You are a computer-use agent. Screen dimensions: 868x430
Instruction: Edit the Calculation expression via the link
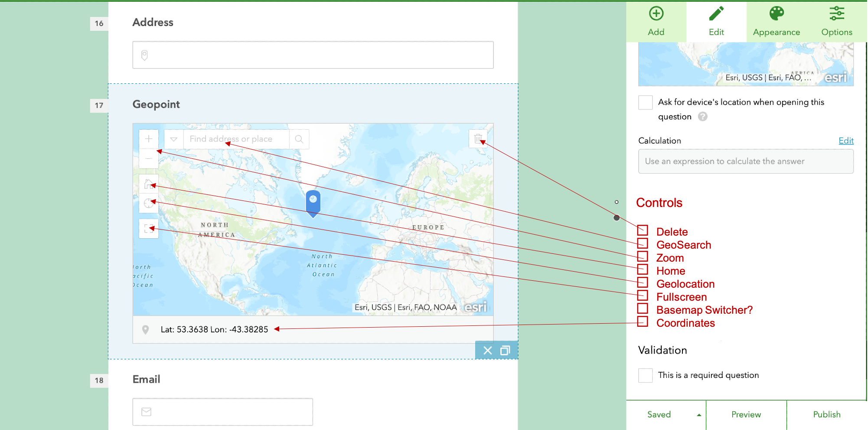846,141
